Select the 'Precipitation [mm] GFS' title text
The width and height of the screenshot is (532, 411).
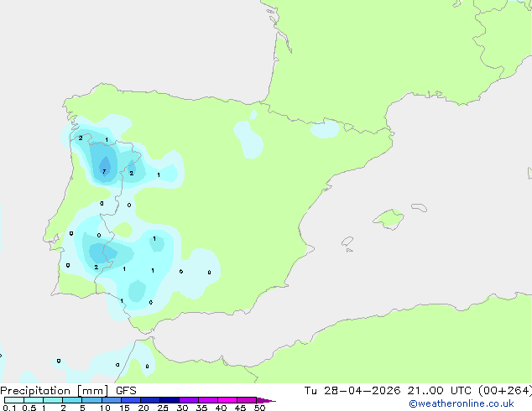click(x=68, y=391)
